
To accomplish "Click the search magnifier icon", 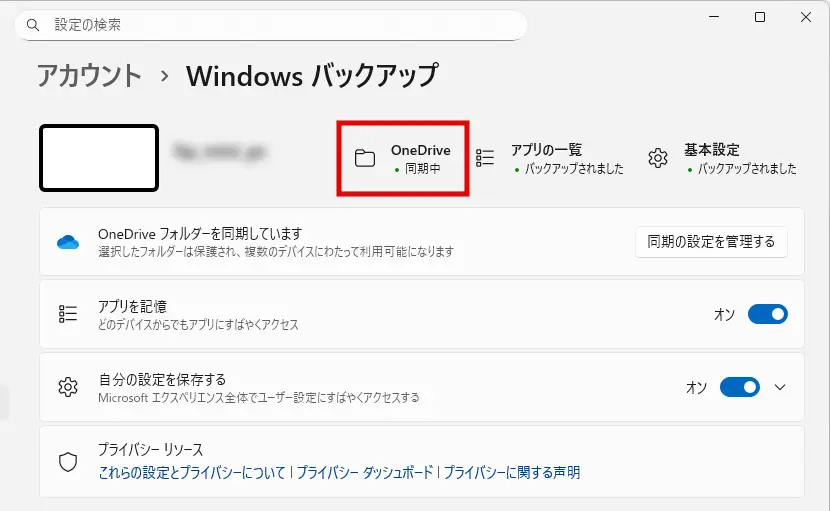I will 33,25.
